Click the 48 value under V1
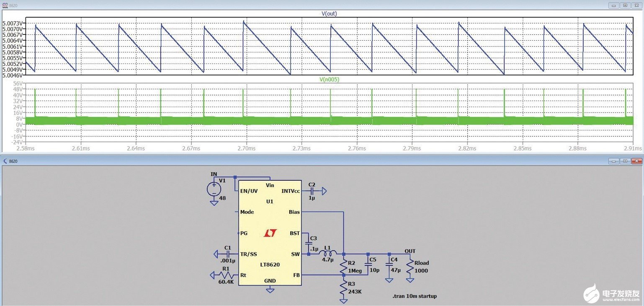Image resolution: width=644 pixels, height=306 pixels. [222, 198]
